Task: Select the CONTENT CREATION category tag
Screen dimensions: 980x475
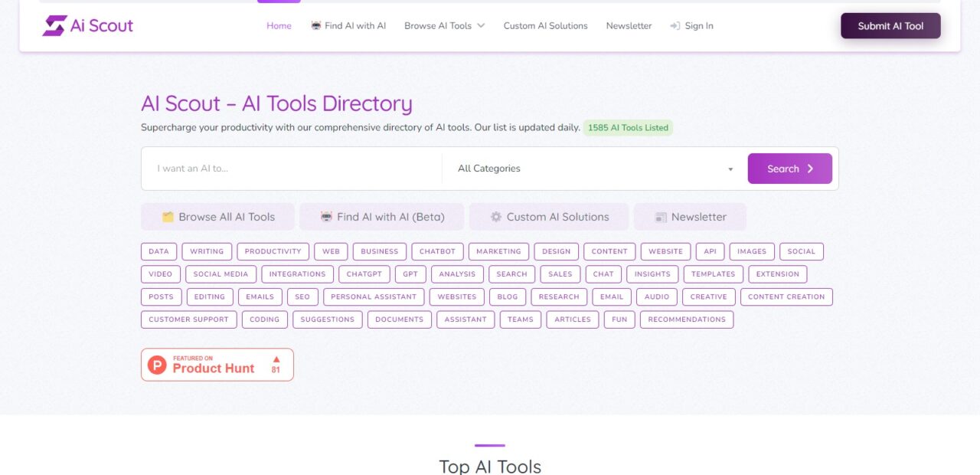Action: [x=786, y=297]
